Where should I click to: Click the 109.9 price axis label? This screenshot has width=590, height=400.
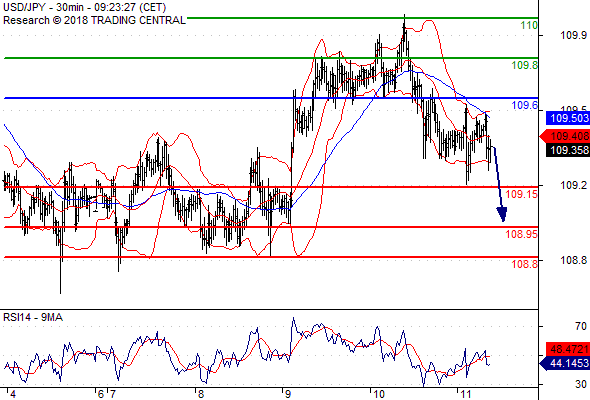[x=573, y=35]
